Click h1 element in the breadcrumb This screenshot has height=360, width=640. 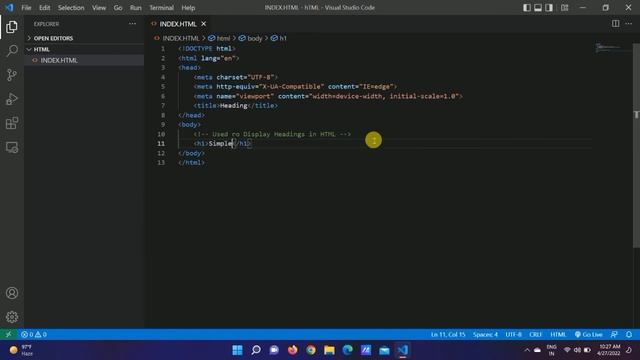coord(279,38)
